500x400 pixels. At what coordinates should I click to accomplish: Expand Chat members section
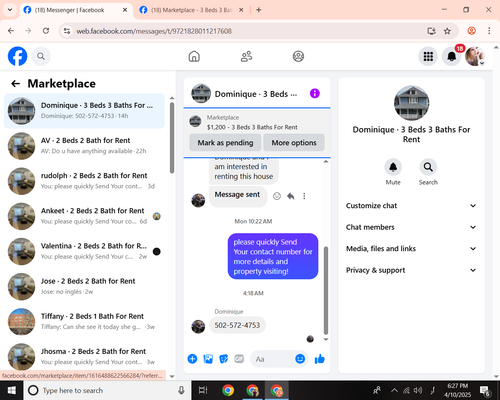(x=411, y=227)
